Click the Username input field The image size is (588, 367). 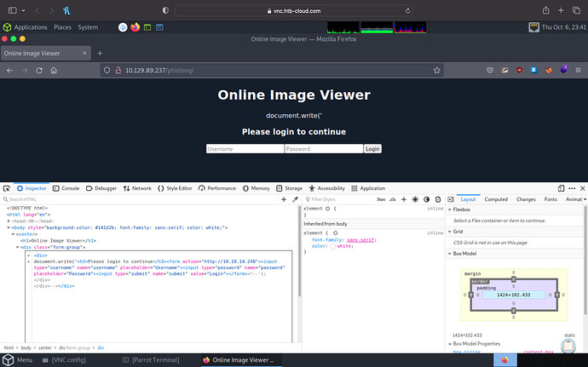coord(245,149)
